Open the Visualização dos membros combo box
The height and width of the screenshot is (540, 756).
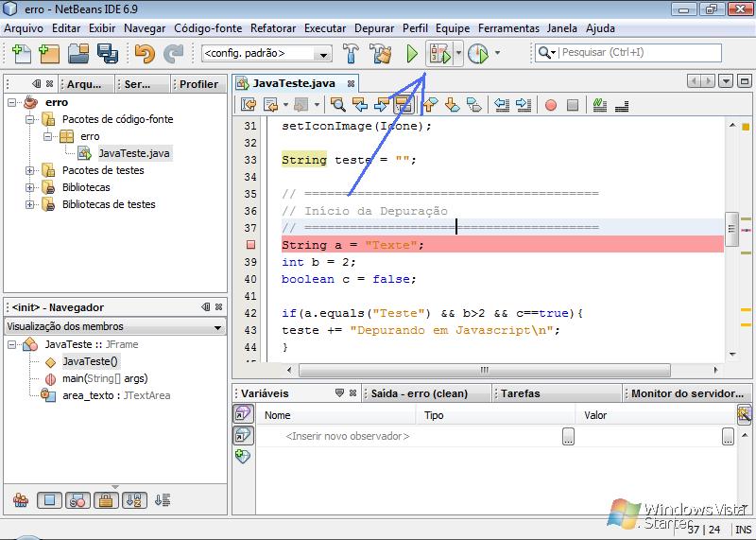(x=114, y=326)
